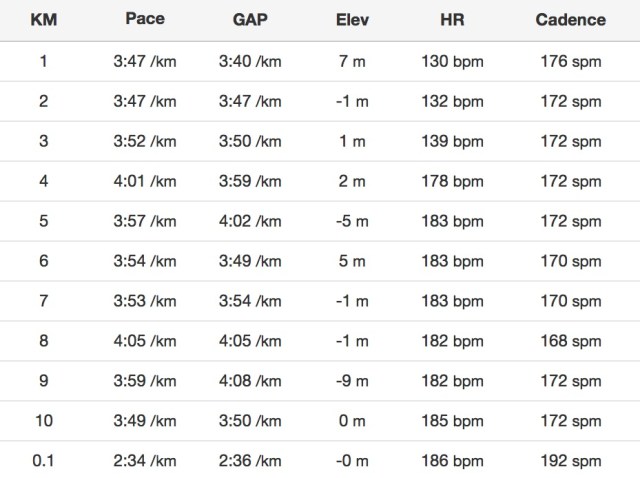Click the 3:53 /km pace value
Viewport: 640px width, 478px height.
[145, 301]
